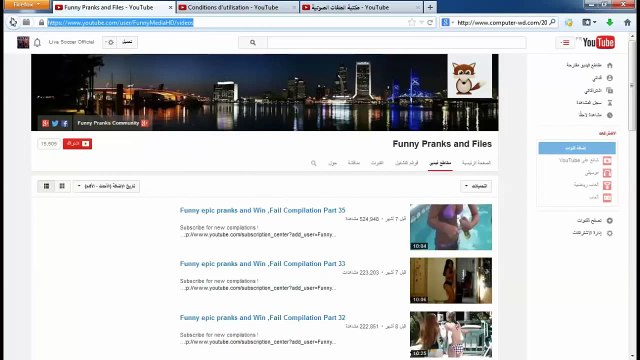
Task: Open the My Channel sidebar icon
Action: (609, 78)
